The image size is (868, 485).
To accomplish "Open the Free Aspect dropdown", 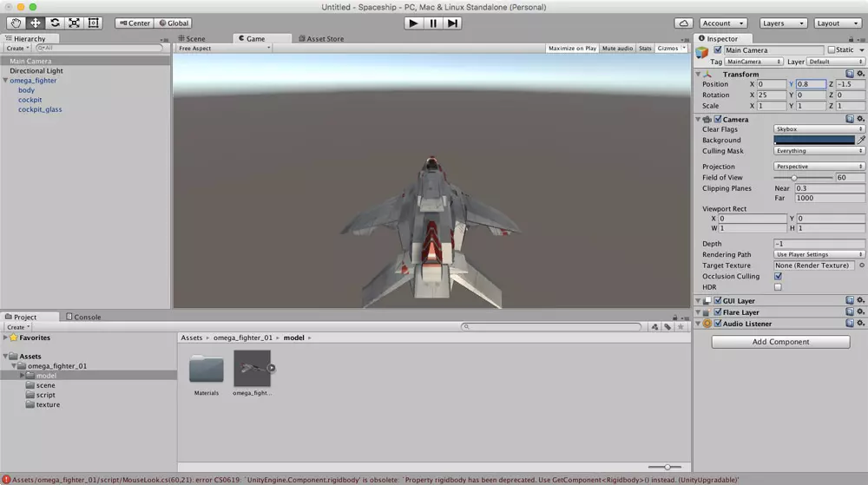I will (224, 48).
